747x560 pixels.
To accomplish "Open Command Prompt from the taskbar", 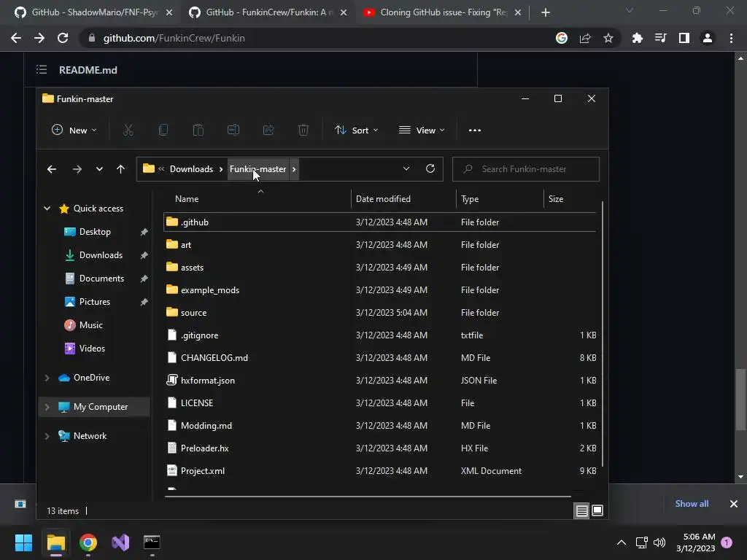I will point(152,542).
